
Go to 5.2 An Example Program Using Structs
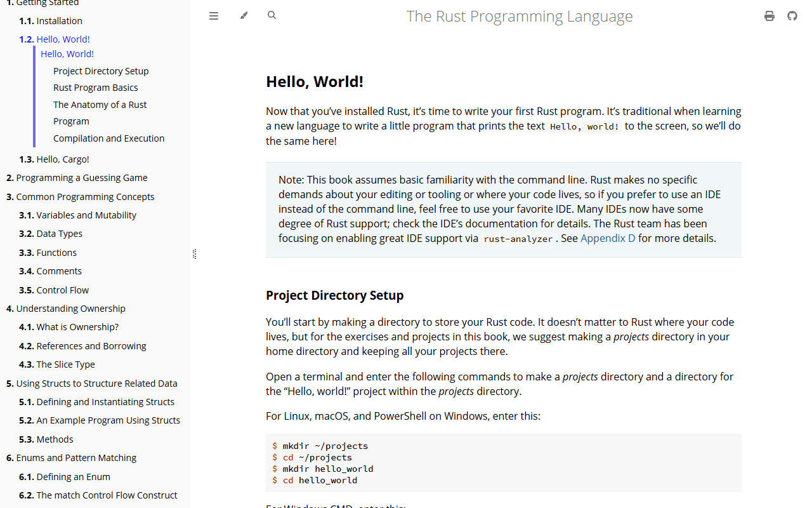click(x=100, y=420)
